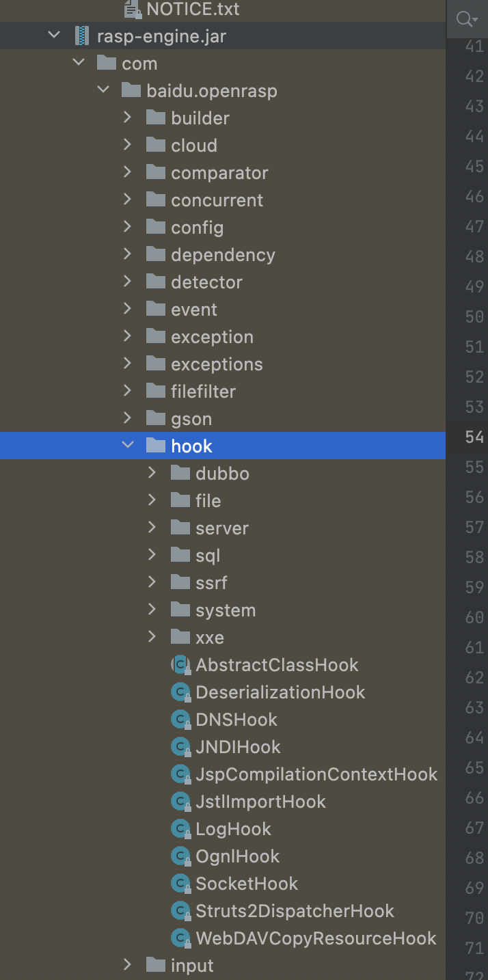This screenshot has width=488, height=980.
Task: Select the detector package
Action: point(206,282)
